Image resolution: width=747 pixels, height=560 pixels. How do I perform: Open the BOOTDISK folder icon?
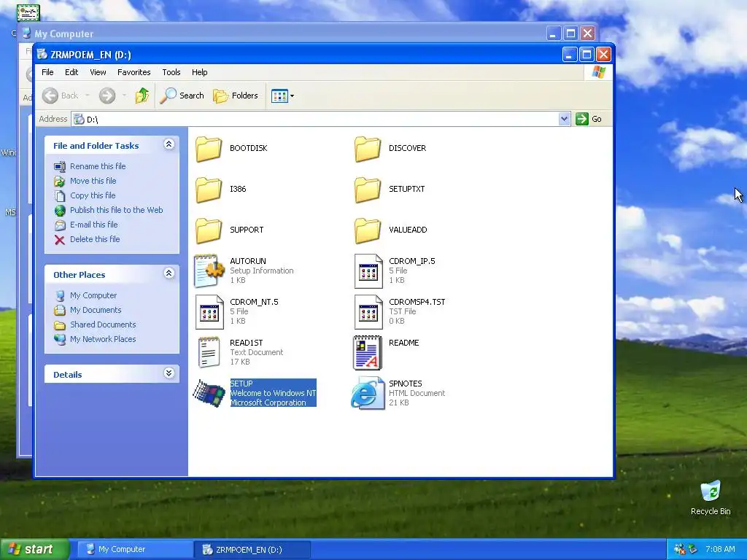coord(209,149)
